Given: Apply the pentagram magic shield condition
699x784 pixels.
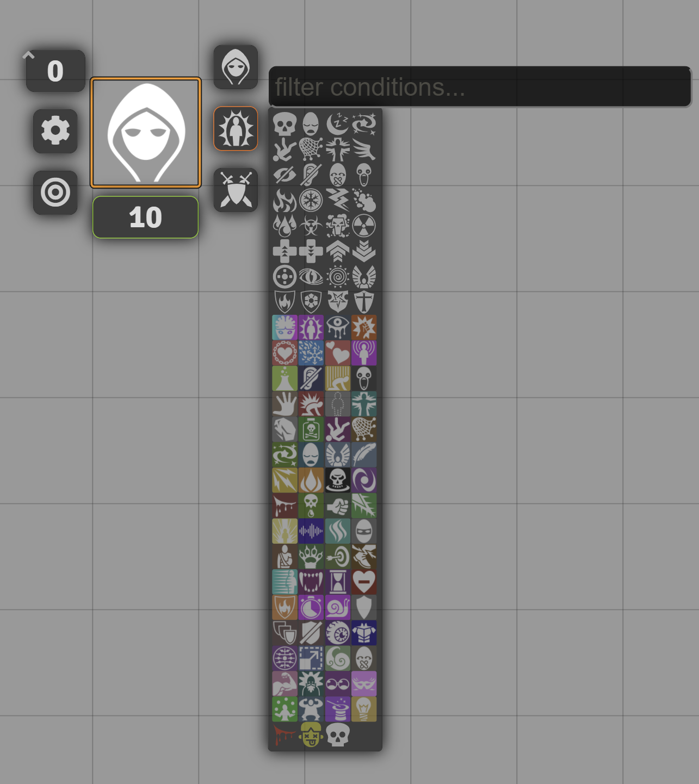Looking at the screenshot, I should (x=337, y=302).
